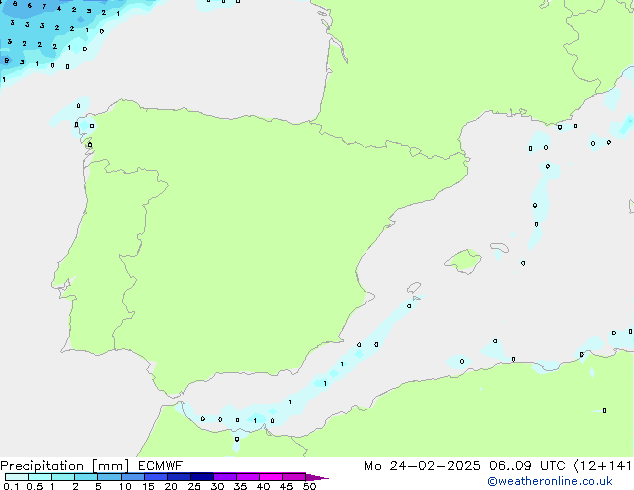Image resolution: width=634 pixels, height=490 pixels.
Task: Click the legend label 20
Action: [x=171, y=486]
